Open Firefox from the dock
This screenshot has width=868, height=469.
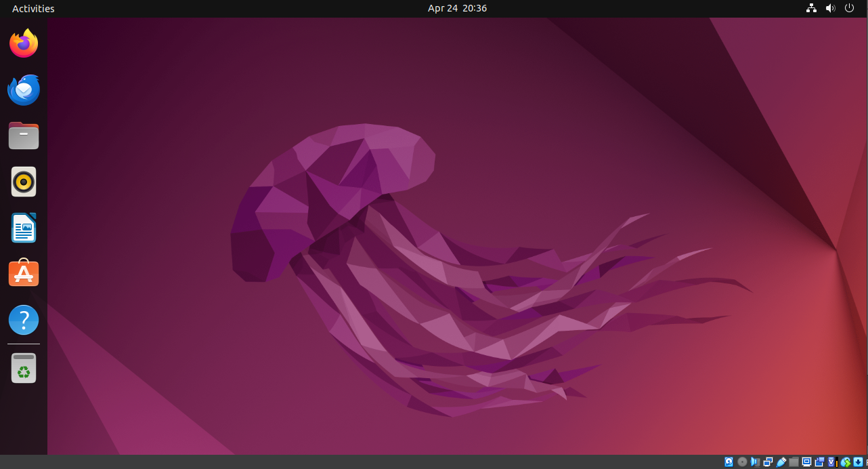click(x=24, y=44)
